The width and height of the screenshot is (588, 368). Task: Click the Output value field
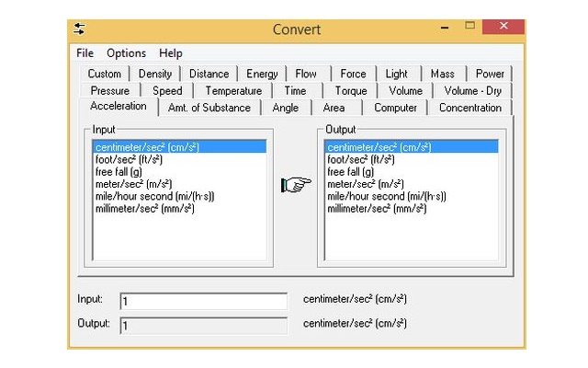point(203,325)
